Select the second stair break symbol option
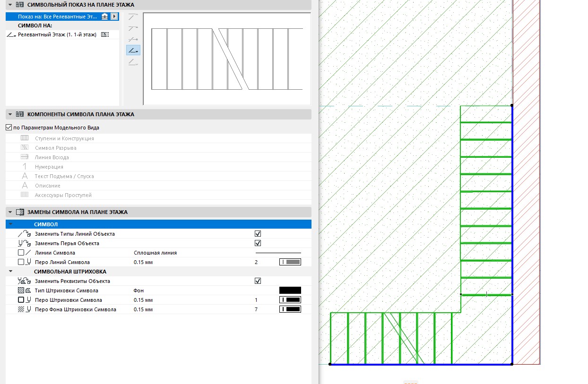Screen dimensions: 588x384 click(x=134, y=28)
